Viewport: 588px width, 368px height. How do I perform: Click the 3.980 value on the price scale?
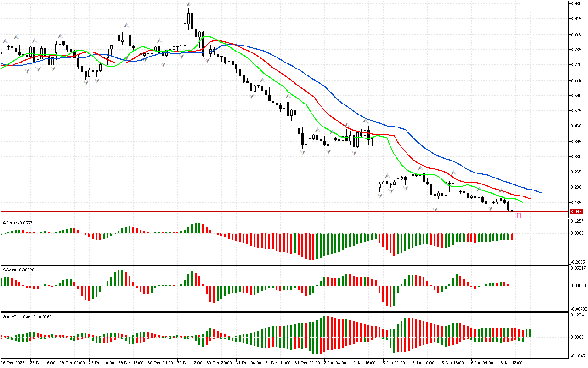coord(576,4)
